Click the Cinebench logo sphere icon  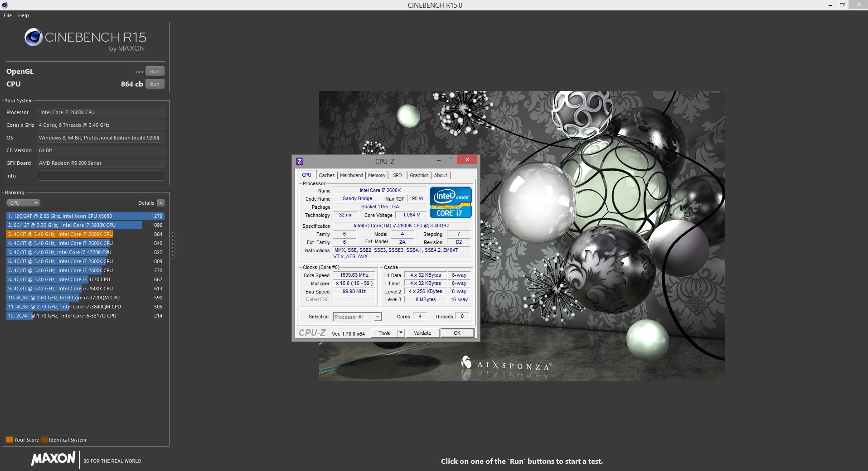(x=34, y=37)
